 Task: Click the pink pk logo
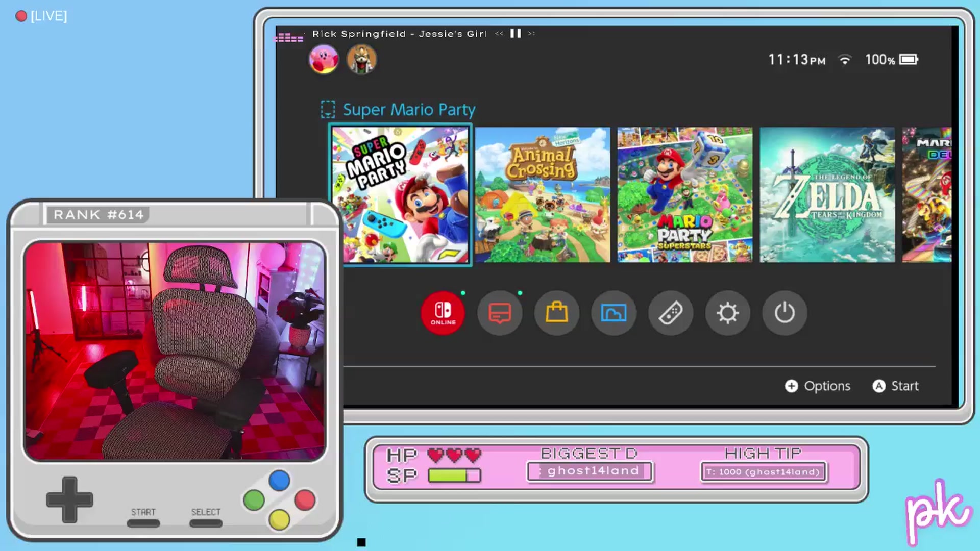[x=938, y=512]
